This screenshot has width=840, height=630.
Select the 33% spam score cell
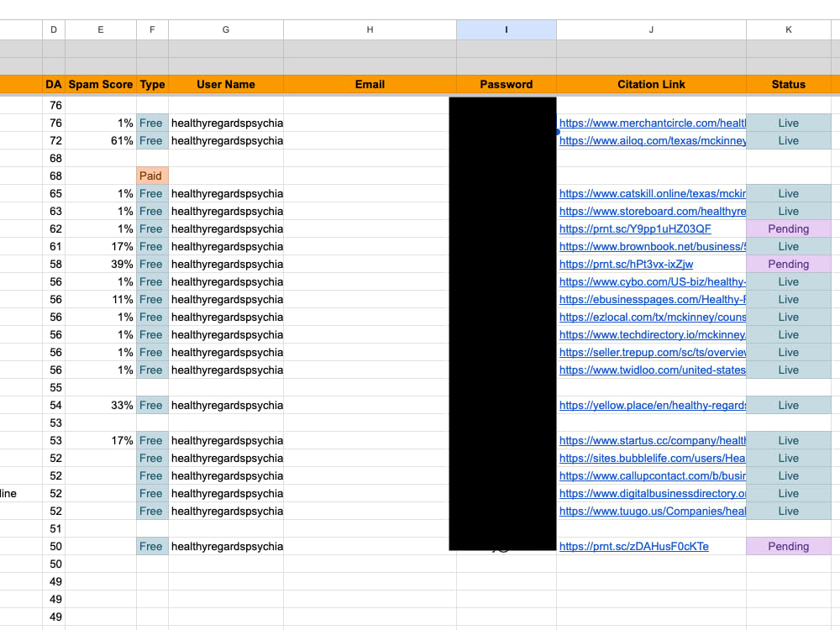pos(101,406)
